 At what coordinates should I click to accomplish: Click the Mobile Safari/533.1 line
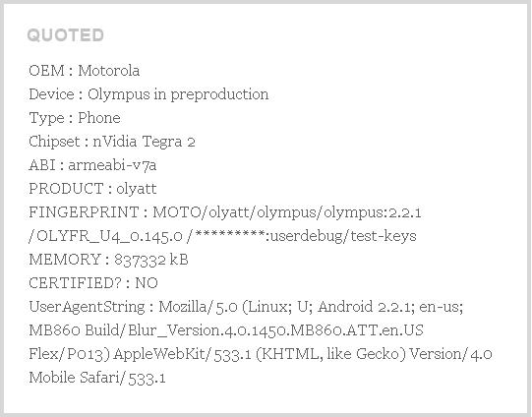(x=97, y=378)
